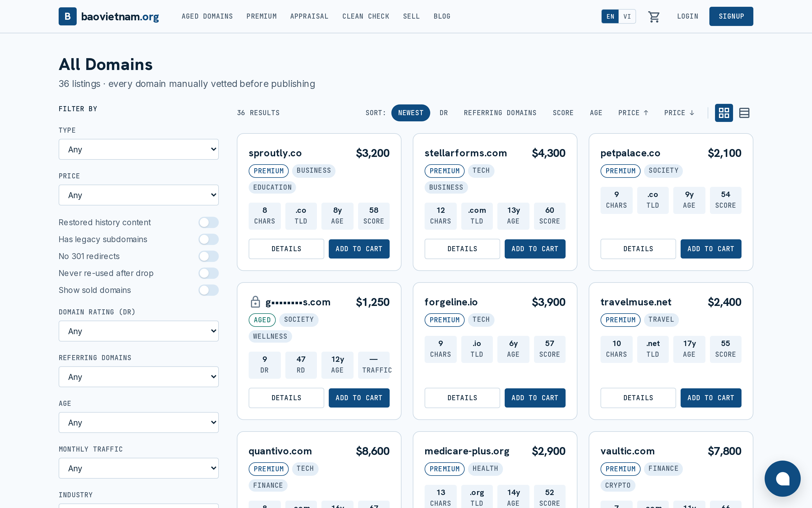Click the Crypto tag on vaultic.com
Image resolution: width=812 pixels, height=508 pixels.
(618, 485)
